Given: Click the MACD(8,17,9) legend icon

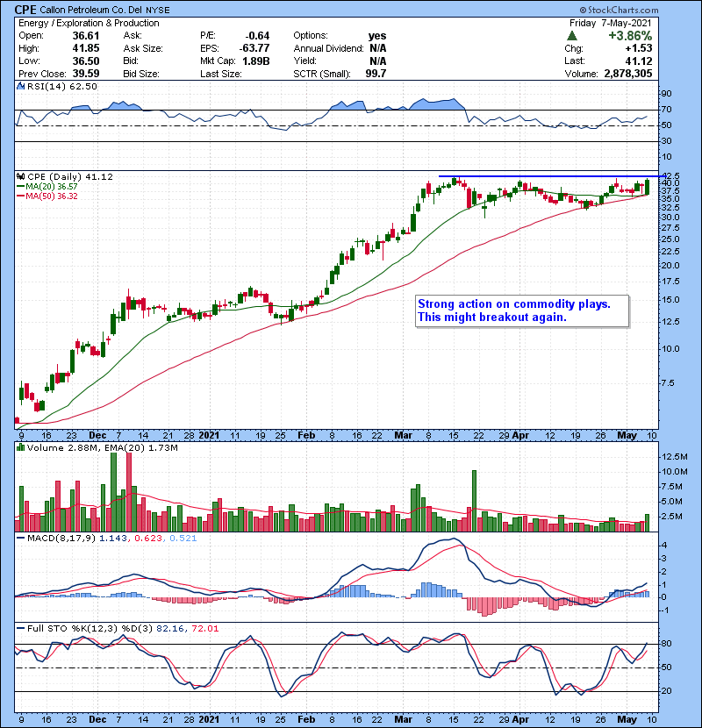Looking at the screenshot, I should tap(21, 537).
